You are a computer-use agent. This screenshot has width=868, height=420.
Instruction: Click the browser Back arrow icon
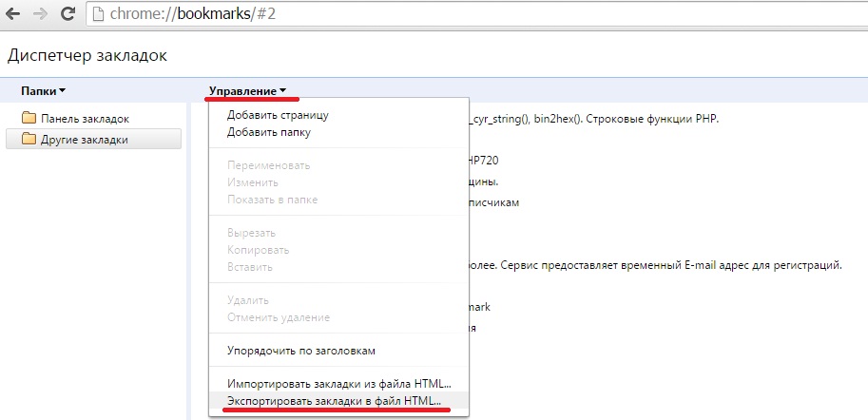click(15, 14)
